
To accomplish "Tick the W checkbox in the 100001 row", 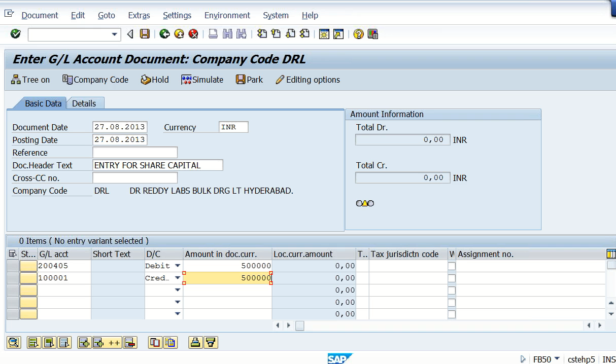I will click(x=452, y=278).
